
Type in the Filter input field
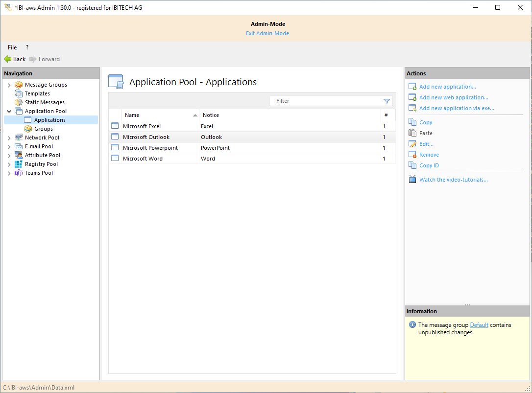326,101
